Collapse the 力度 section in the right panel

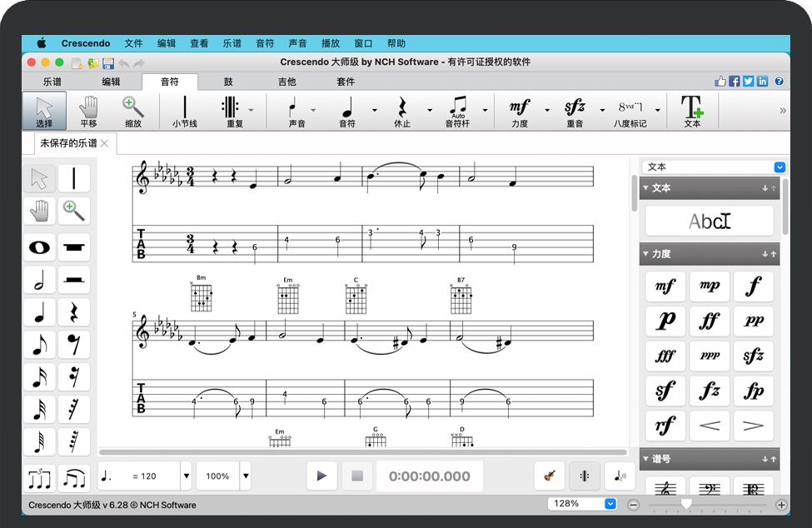[647, 253]
